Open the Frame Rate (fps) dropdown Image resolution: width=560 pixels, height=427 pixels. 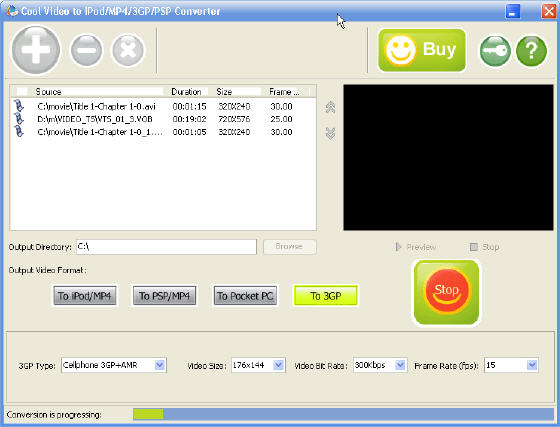pyautogui.click(x=532, y=365)
